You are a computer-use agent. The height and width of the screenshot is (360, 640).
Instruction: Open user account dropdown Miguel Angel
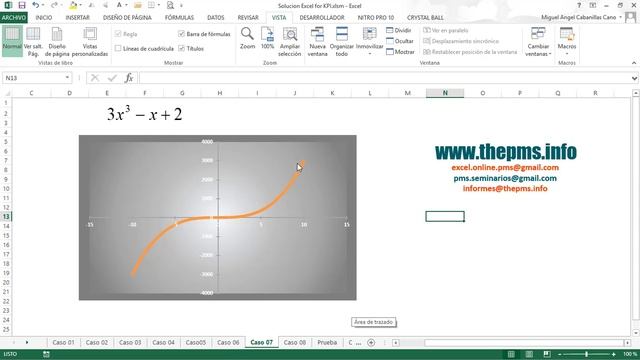click(x=581, y=17)
